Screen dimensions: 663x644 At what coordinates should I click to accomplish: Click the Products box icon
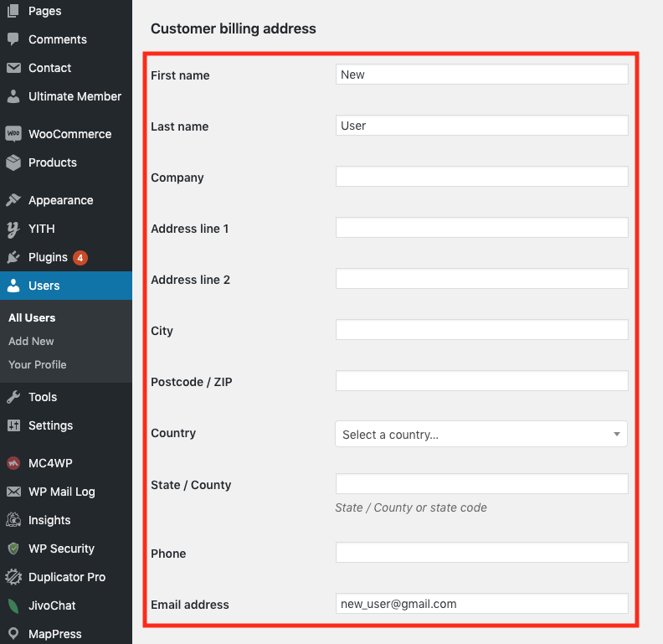13,162
